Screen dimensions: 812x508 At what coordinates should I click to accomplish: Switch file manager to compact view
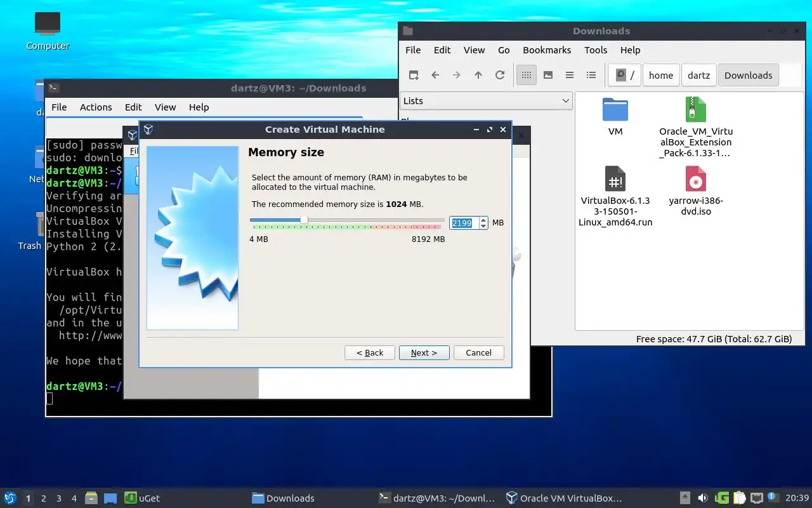(570, 75)
